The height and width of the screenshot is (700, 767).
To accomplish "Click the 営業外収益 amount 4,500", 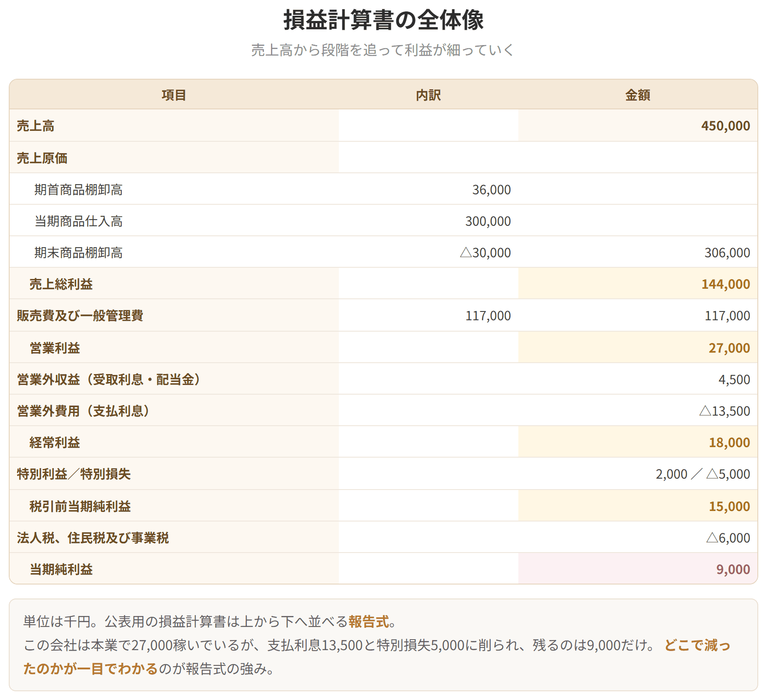I will (734, 379).
